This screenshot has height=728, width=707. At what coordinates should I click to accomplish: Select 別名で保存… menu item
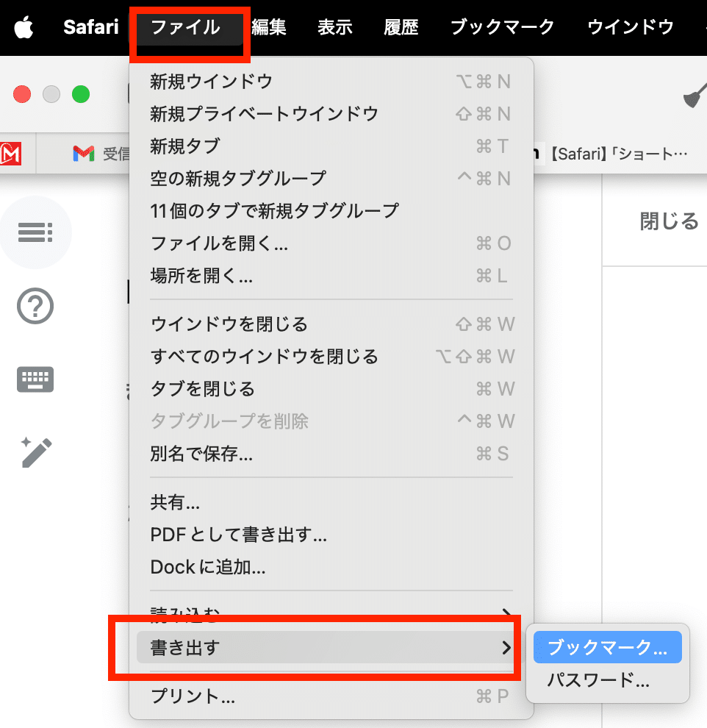pos(331,454)
